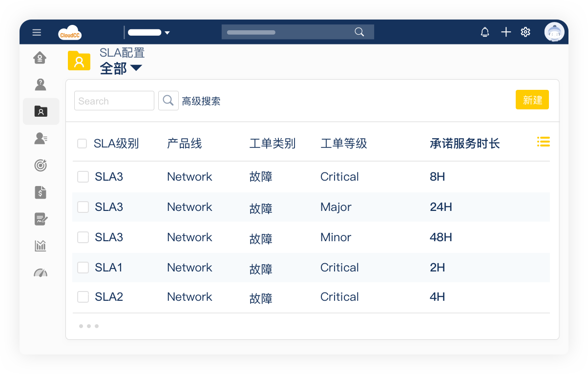Image resolution: width=588 pixels, height=374 pixels.
Task: Open the settings gear icon
Action: (x=525, y=32)
